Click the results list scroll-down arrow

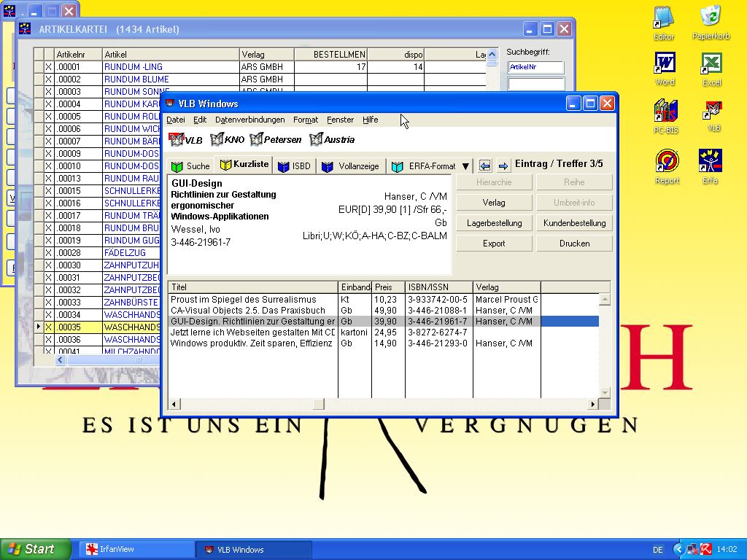pyautogui.click(x=605, y=393)
